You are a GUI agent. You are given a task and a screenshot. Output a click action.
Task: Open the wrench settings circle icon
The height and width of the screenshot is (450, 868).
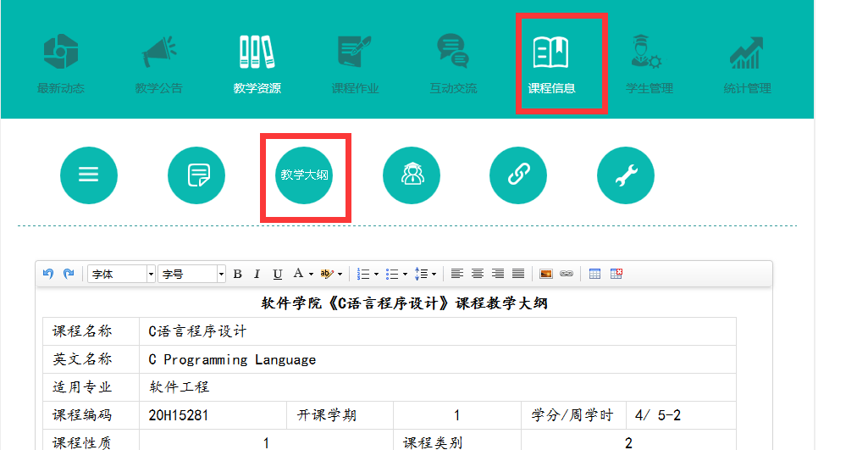pyautogui.click(x=625, y=175)
